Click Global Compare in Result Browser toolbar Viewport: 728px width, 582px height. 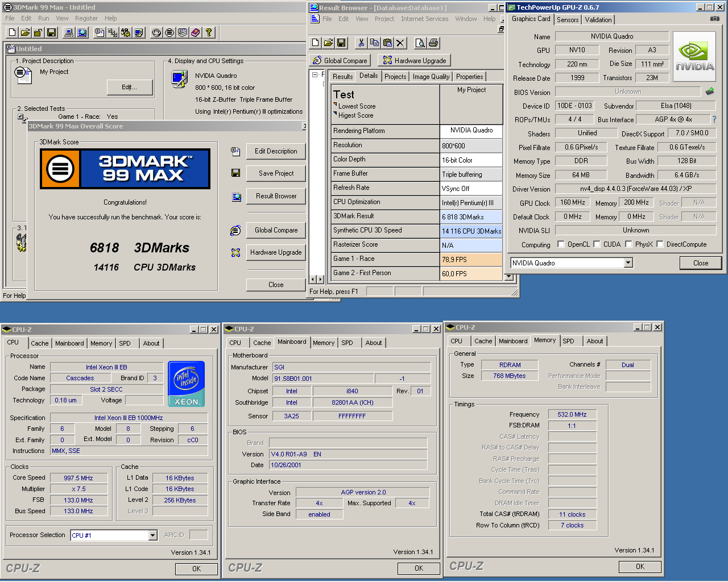click(340, 60)
